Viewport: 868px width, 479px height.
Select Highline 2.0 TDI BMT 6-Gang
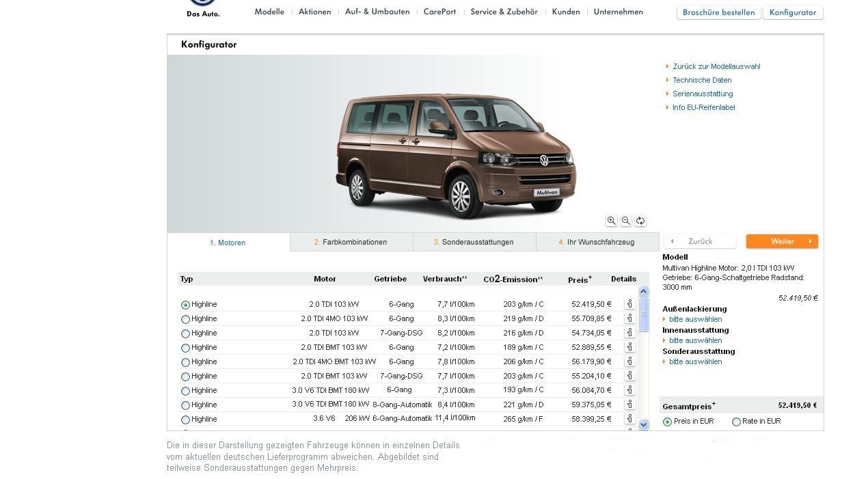point(185,348)
